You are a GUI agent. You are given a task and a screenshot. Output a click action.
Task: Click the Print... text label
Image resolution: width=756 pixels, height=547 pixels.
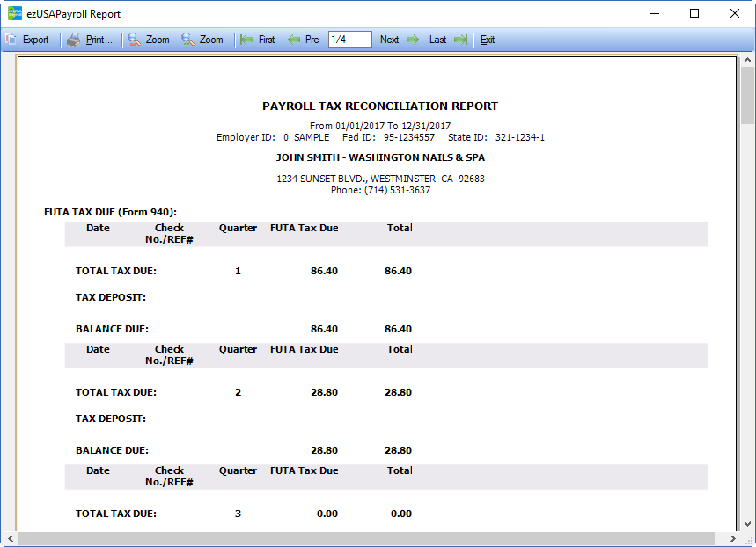[x=99, y=40]
